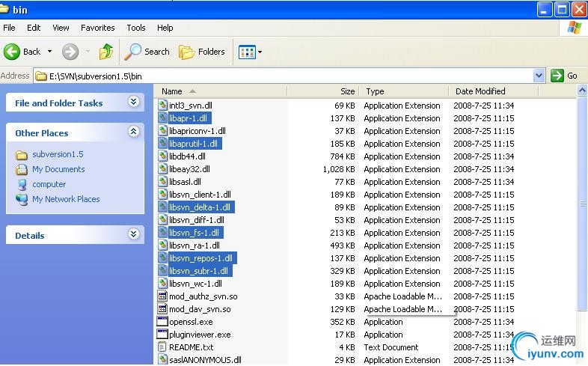The height and width of the screenshot is (366, 588).
Task: Click the Go button
Action: tap(564, 76)
